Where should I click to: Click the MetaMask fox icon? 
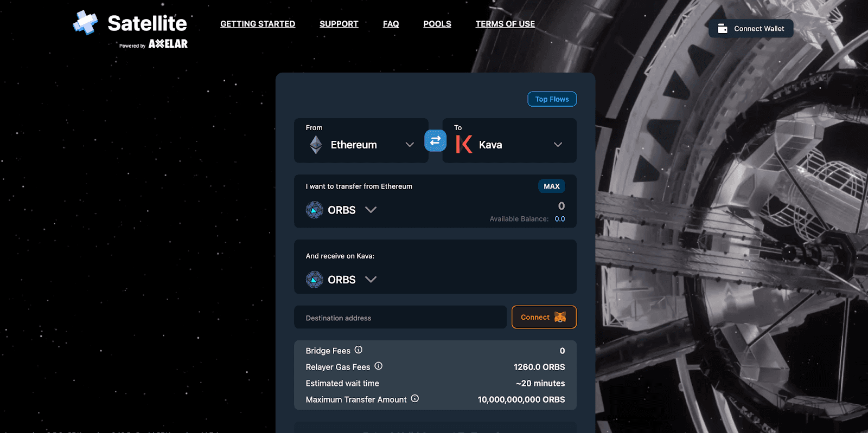560,317
